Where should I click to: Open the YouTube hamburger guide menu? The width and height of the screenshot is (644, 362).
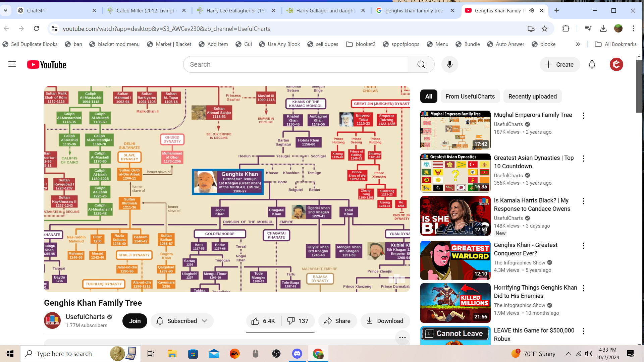[12, 64]
